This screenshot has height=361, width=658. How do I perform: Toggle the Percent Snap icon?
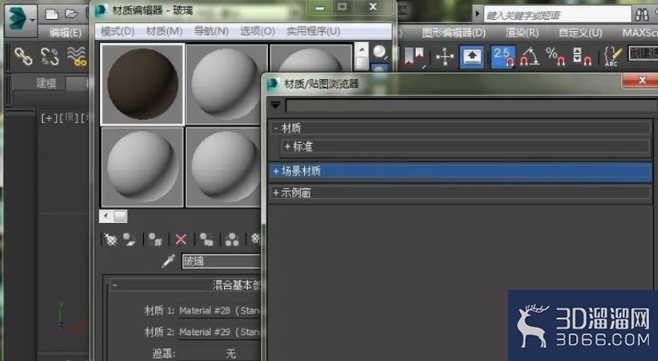pos(556,57)
